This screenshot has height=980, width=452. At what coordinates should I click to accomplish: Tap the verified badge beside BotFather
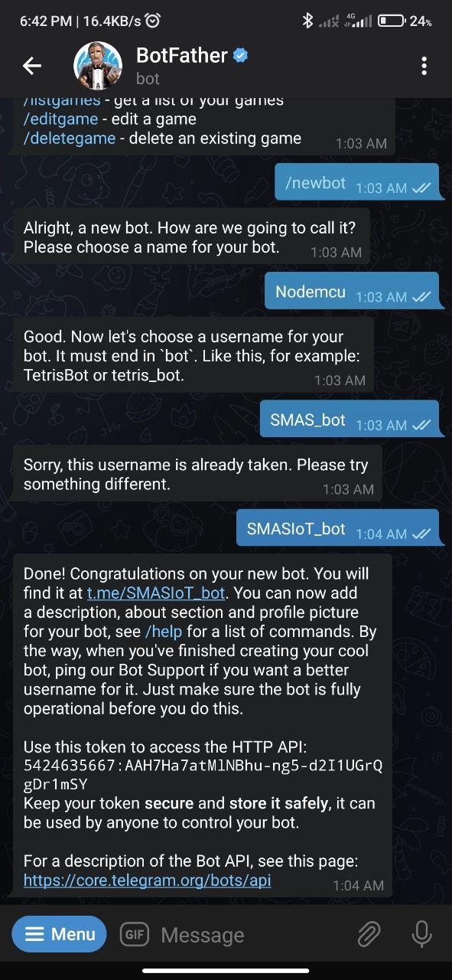coord(239,54)
